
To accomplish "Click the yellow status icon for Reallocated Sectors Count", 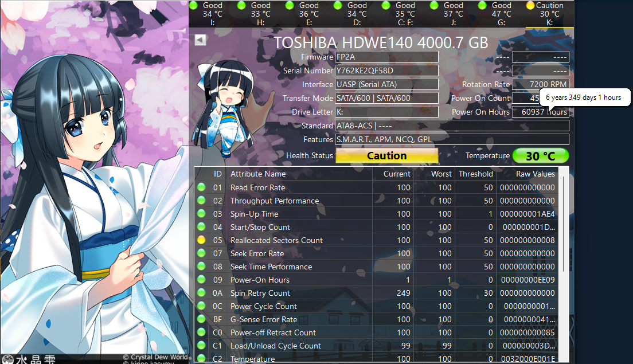I will click(201, 240).
